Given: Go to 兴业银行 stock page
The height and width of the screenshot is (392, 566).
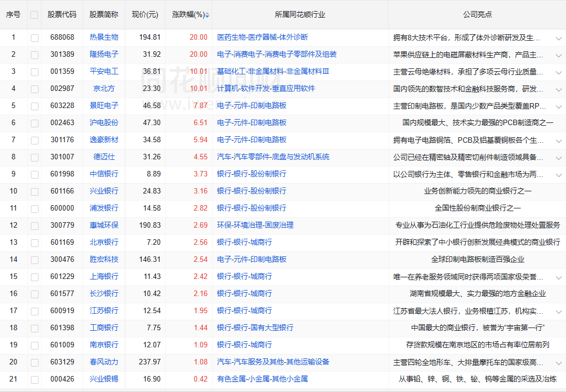Looking at the screenshot, I should pyautogui.click(x=104, y=191).
